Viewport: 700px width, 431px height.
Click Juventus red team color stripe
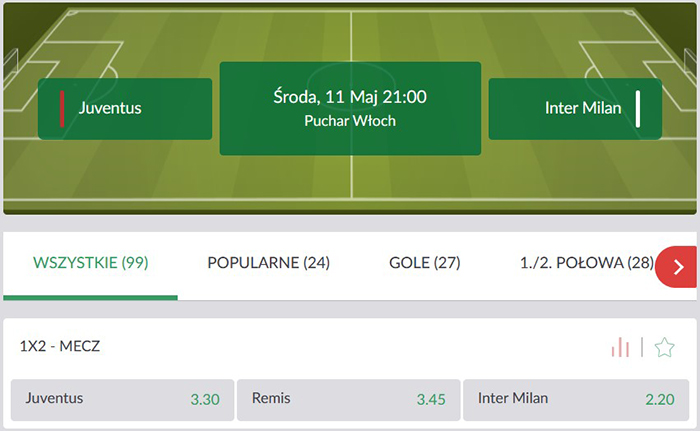point(62,109)
